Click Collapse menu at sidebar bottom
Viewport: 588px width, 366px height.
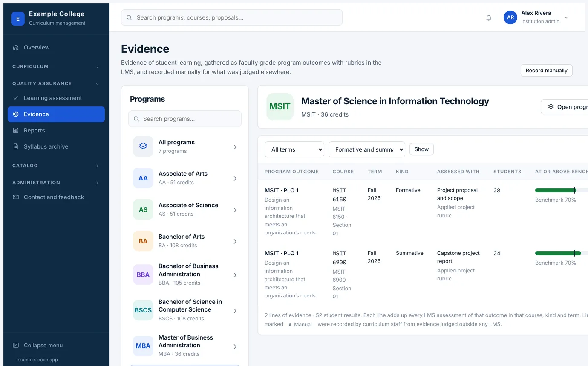(x=56, y=345)
